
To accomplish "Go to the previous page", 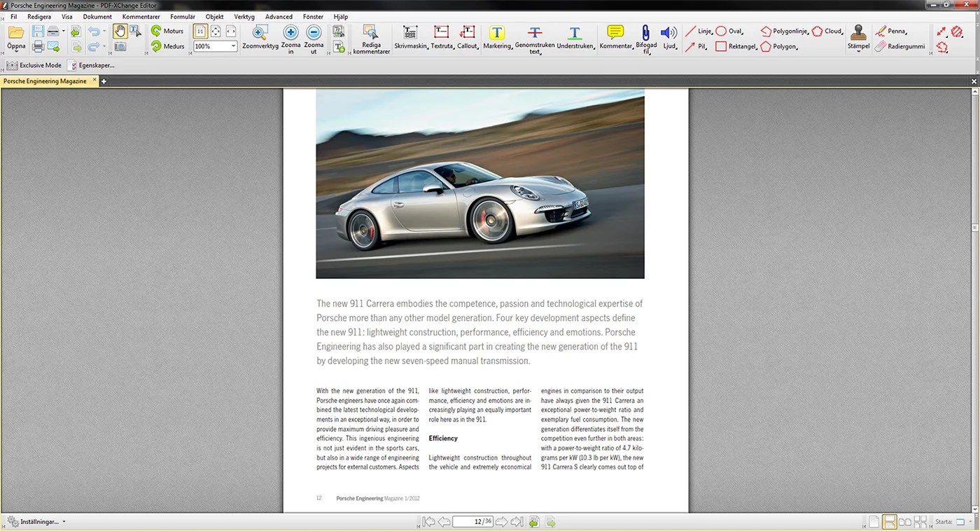I will point(444,522).
